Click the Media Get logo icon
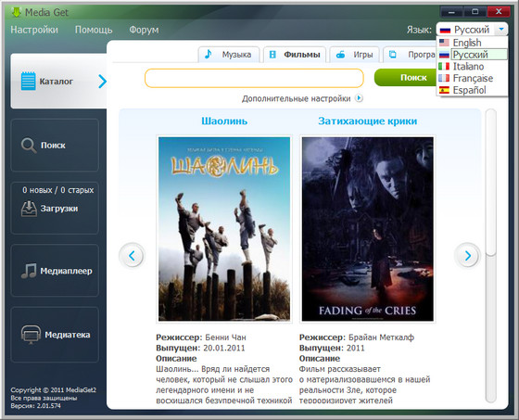 coord(16,13)
